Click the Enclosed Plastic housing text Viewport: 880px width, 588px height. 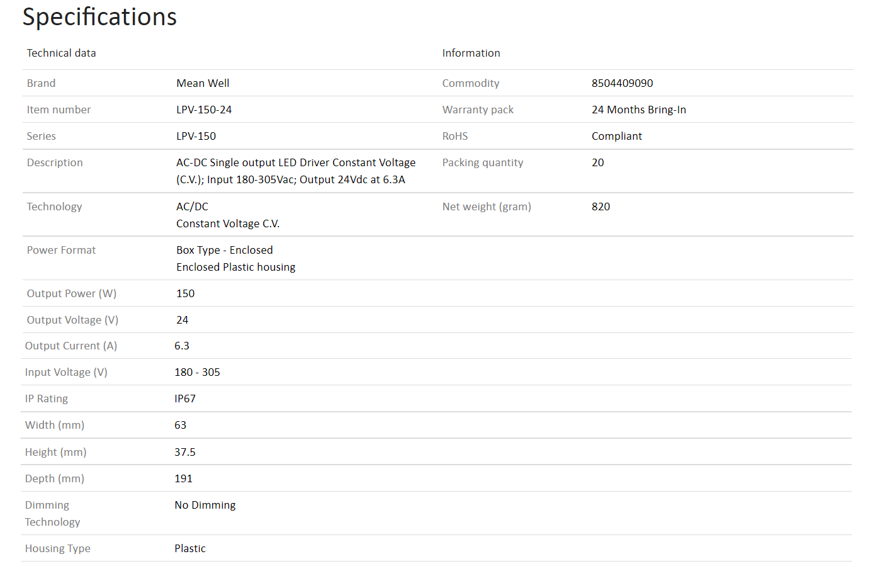click(235, 267)
